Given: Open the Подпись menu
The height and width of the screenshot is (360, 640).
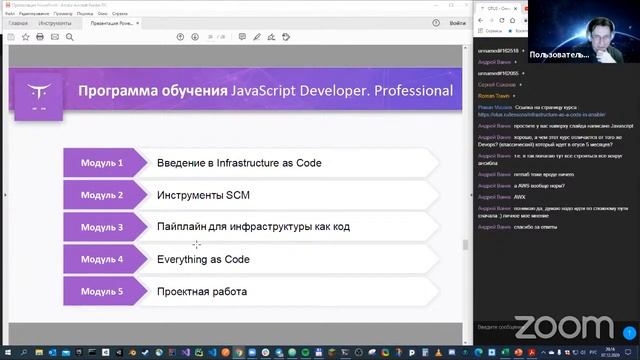Looking at the screenshot, I should tap(85, 13).
